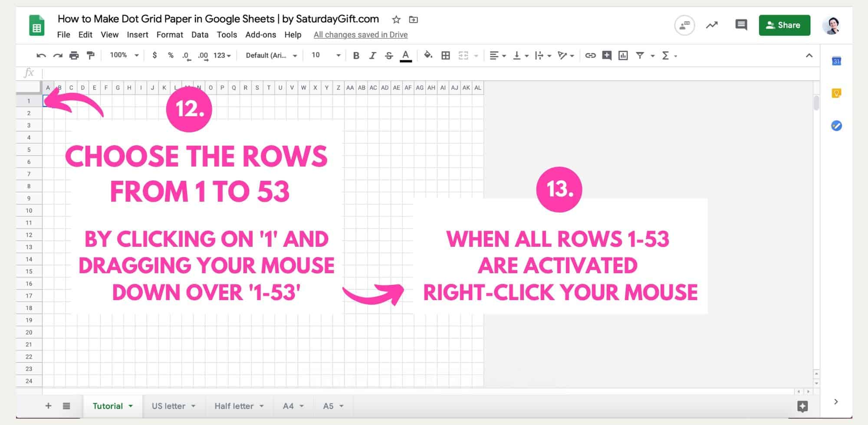Insert a comment via the comment icon

tap(741, 25)
